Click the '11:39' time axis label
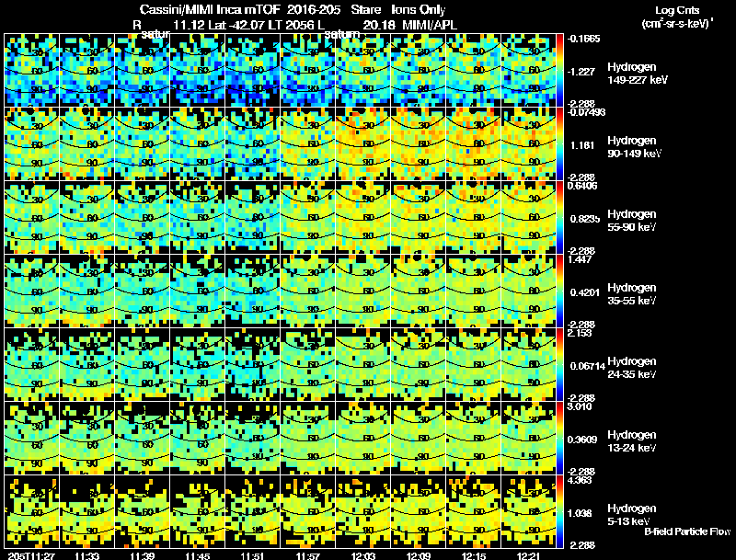This screenshot has height=560, width=736. 143,555
